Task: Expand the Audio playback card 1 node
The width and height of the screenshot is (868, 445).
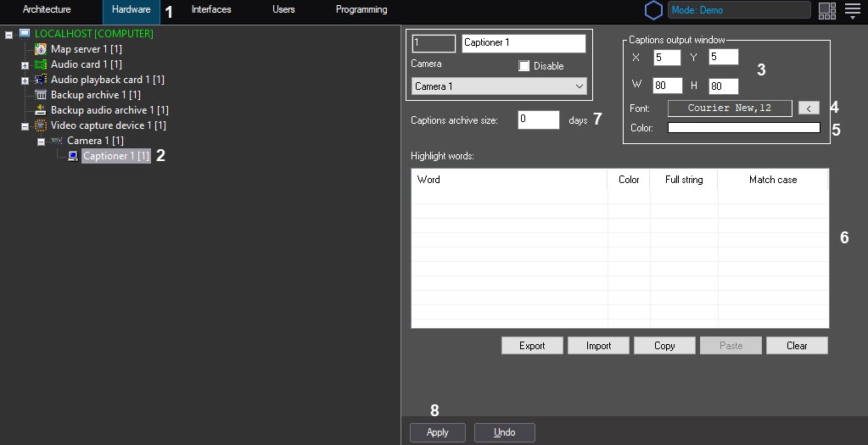Action: 25,81
